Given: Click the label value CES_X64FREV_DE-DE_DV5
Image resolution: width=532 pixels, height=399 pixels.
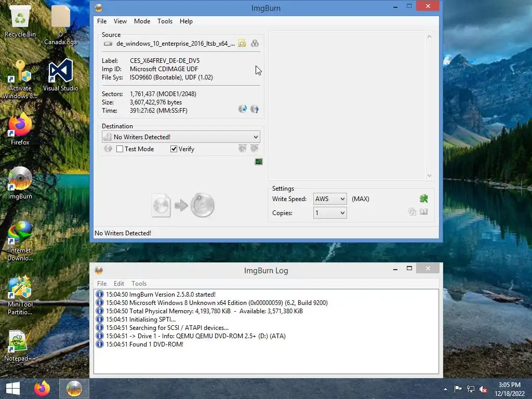Looking at the screenshot, I should tap(165, 61).
